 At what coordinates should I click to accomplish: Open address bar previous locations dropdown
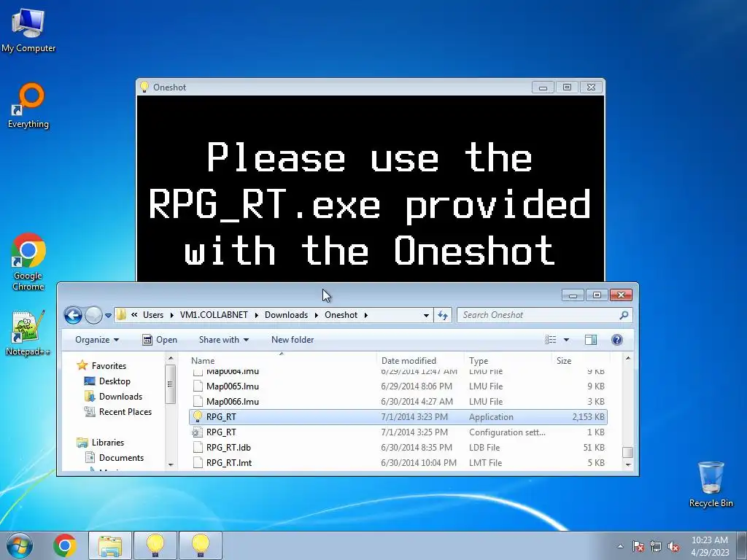426,315
